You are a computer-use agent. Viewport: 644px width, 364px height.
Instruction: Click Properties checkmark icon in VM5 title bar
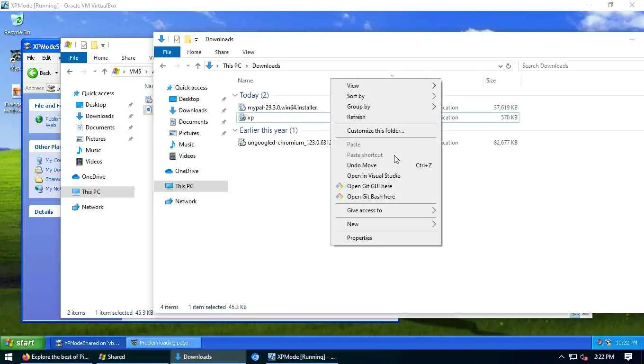tap(84, 45)
